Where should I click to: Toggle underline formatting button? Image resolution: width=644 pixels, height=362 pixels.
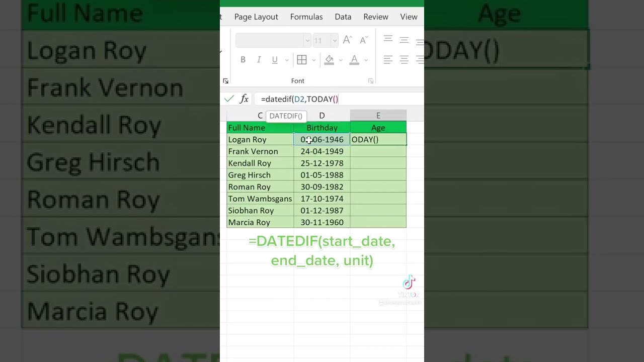pyautogui.click(x=275, y=60)
